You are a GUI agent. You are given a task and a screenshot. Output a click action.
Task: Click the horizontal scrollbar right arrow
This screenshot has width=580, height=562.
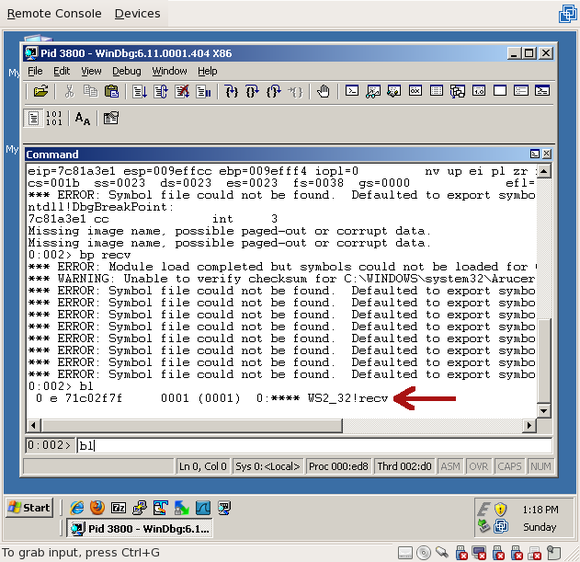point(529,425)
